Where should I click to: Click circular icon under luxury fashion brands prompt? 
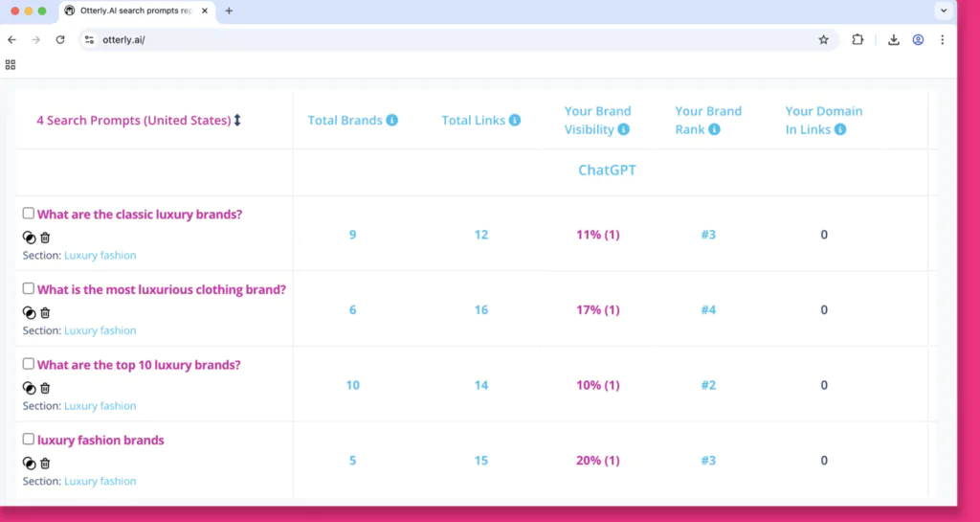point(30,464)
